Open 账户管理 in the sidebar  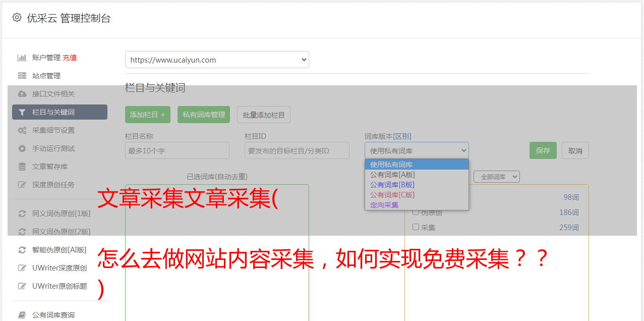coord(46,58)
